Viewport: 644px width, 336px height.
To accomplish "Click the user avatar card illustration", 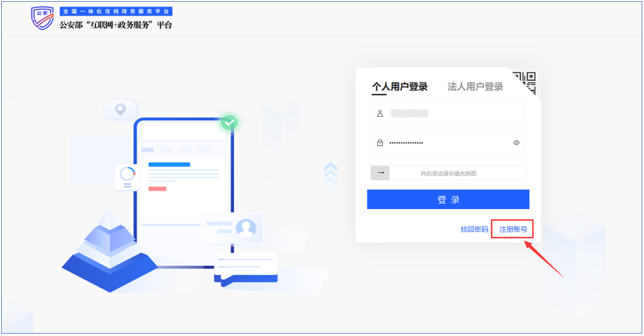I will coord(245,227).
